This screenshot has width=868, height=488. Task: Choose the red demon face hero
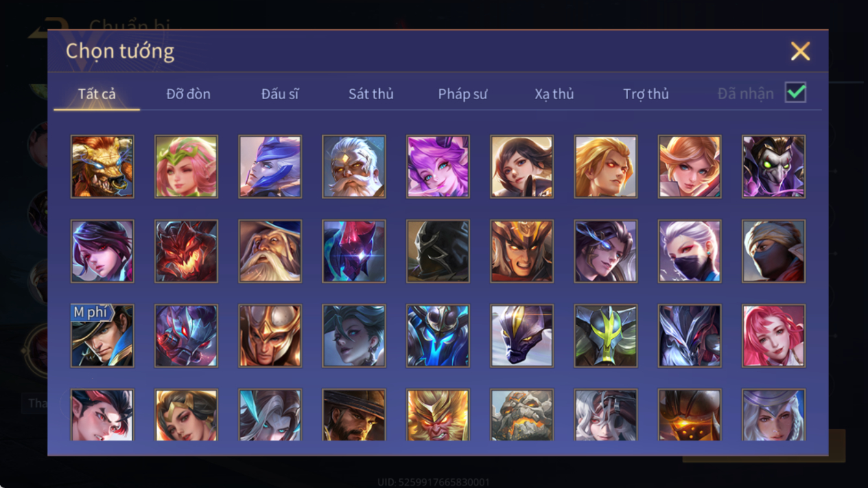(x=186, y=251)
